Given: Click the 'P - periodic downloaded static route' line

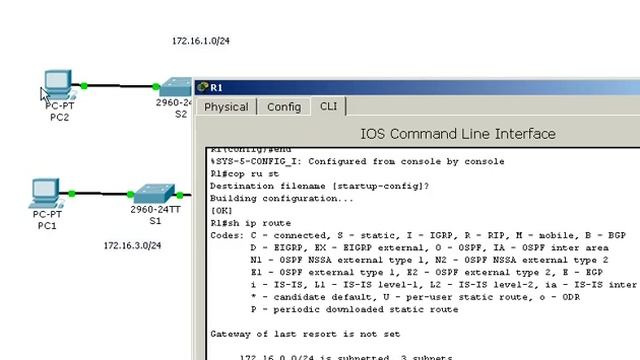Looking at the screenshot, I should pos(354,309).
